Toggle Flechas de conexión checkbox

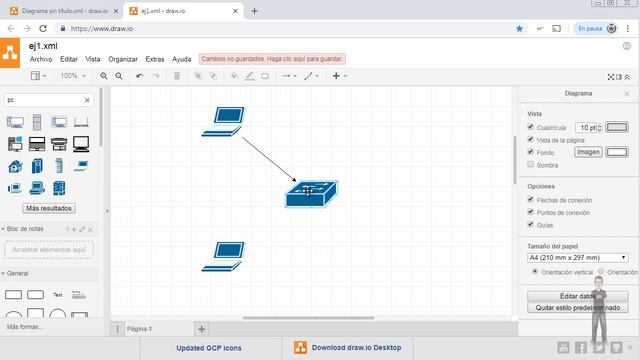pyautogui.click(x=531, y=200)
